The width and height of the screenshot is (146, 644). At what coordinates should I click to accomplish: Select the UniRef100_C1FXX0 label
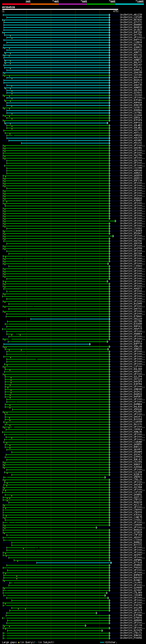pyautogui.click(x=131, y=366)
